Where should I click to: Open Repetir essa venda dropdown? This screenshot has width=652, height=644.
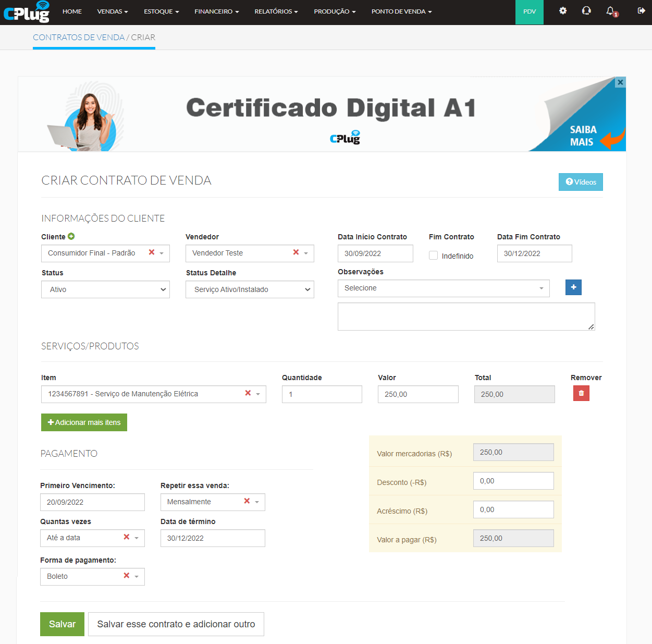[213, 502]
